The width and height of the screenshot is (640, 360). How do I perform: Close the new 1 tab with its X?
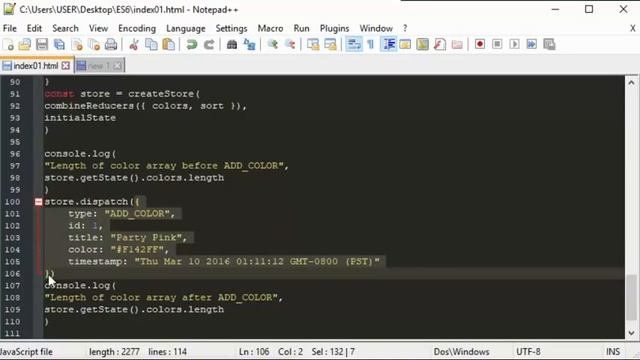(x=118, y=66)
